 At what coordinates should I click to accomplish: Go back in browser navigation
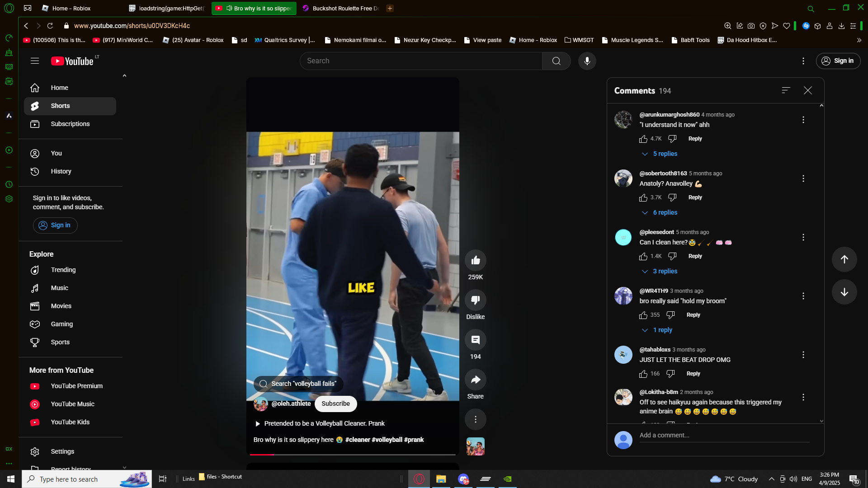click(x=26, y=26)
